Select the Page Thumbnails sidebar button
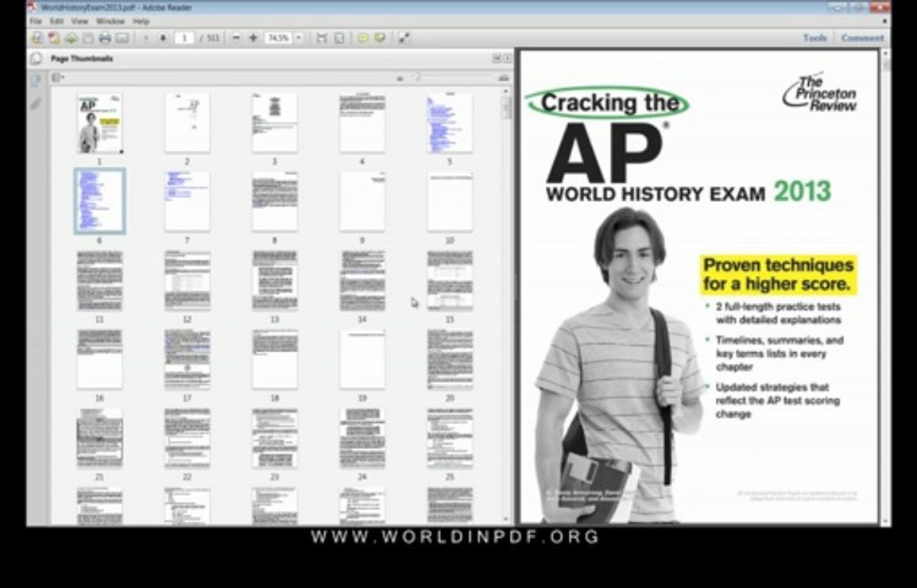This screenshot has height=588, width=917. tap(36, 79)
